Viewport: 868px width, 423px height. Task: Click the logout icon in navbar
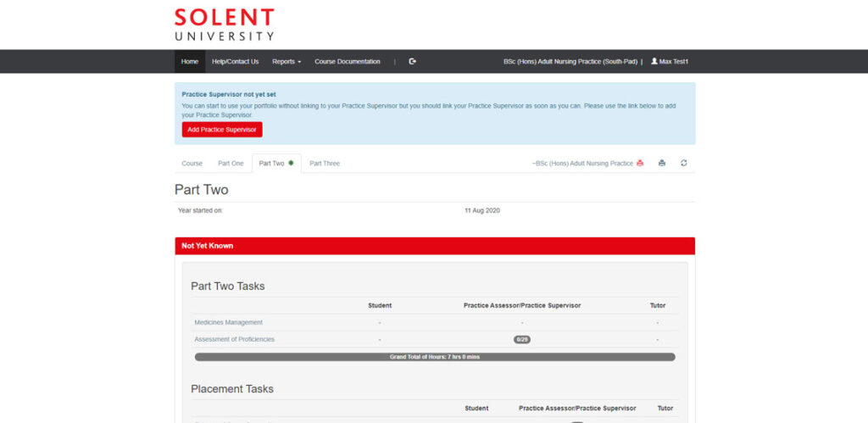pyautogui.click(x=413, y=61)
